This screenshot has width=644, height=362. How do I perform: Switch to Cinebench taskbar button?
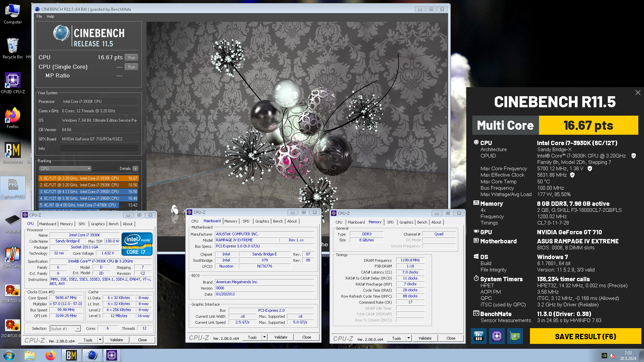pyautogui.click(x=92, y=355)
